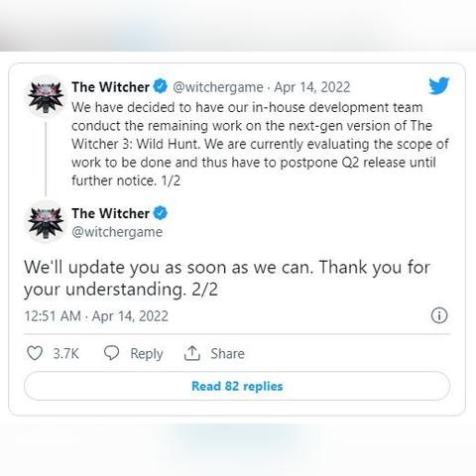The image size is (476, 476).
Task: Click The Witcher name on second tweet
Action: click(110, 213)
